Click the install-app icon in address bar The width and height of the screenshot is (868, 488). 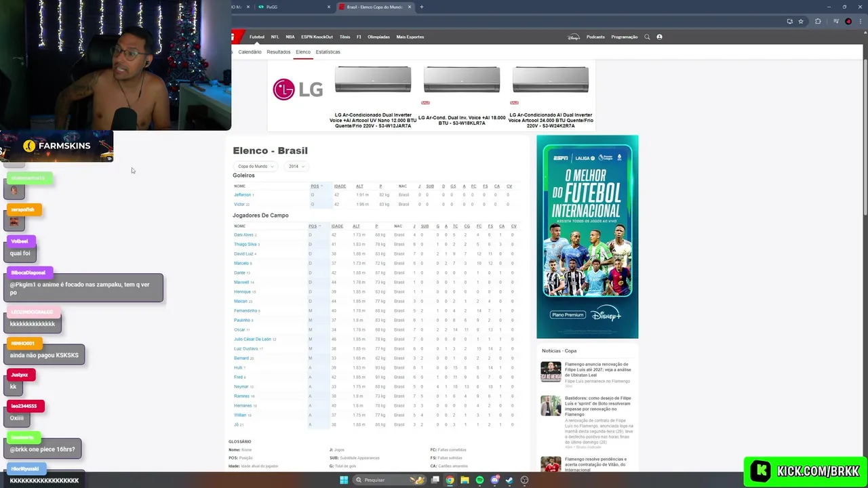[790, 21]
